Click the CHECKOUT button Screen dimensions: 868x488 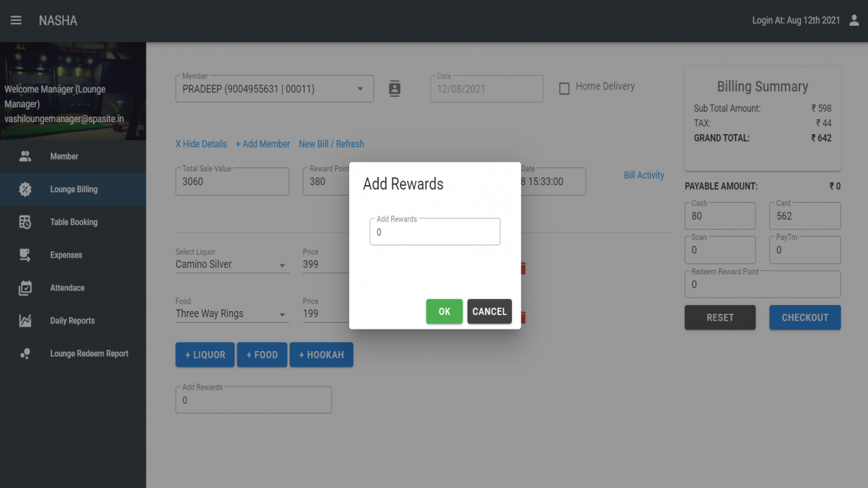pos(805,317)
